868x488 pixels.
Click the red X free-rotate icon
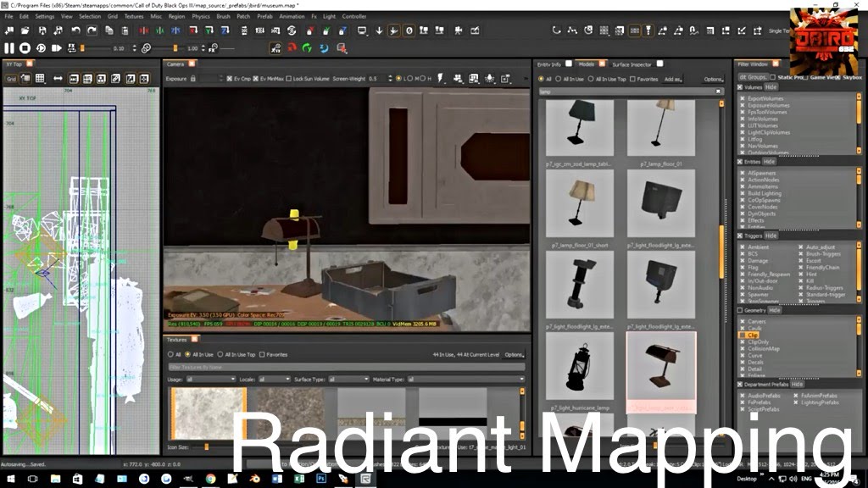coord(292,48)
